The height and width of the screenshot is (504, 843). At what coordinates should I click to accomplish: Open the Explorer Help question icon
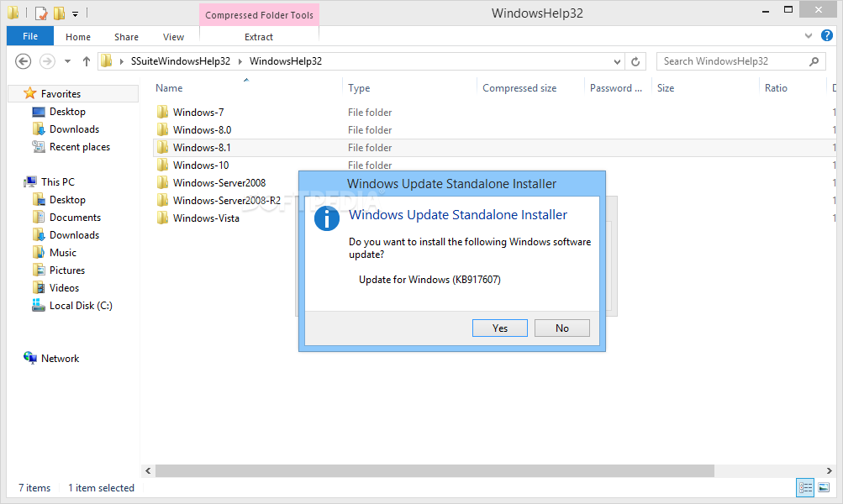[827, 35]
